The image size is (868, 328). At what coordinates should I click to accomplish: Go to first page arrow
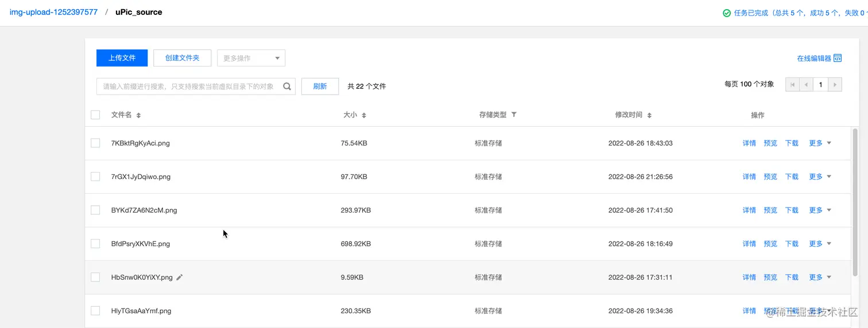coord(793,84)
